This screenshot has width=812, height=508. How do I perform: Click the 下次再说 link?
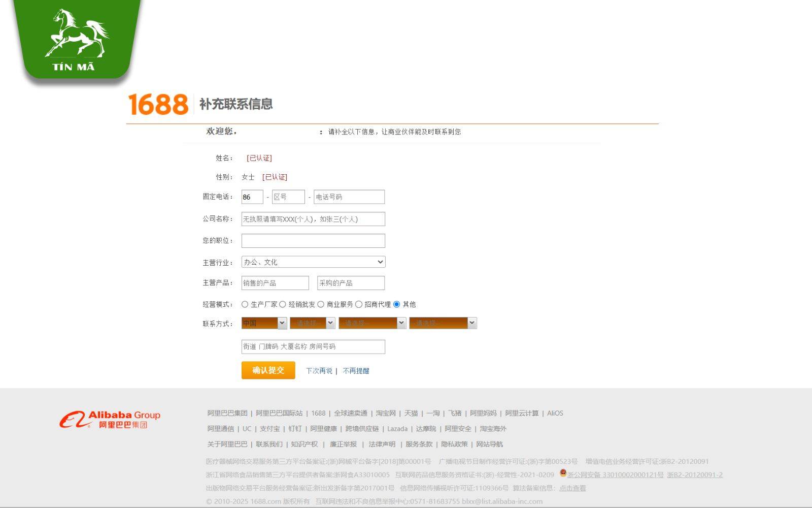(319, 371)
